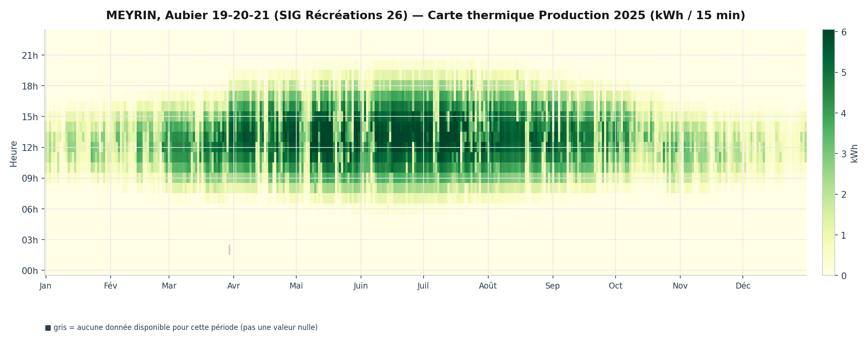The height and width of the screenshot is (341, 868).
Task: Click the 1 tick on colorbar
Action: pos(843,235)
